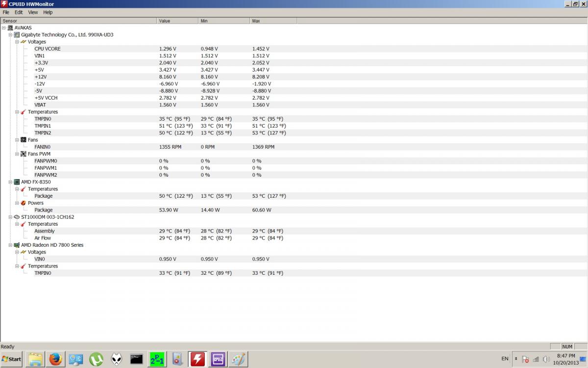This screenshot has height=368, width=588.
Task: Click the Max column header
Action: coord(273,21)
